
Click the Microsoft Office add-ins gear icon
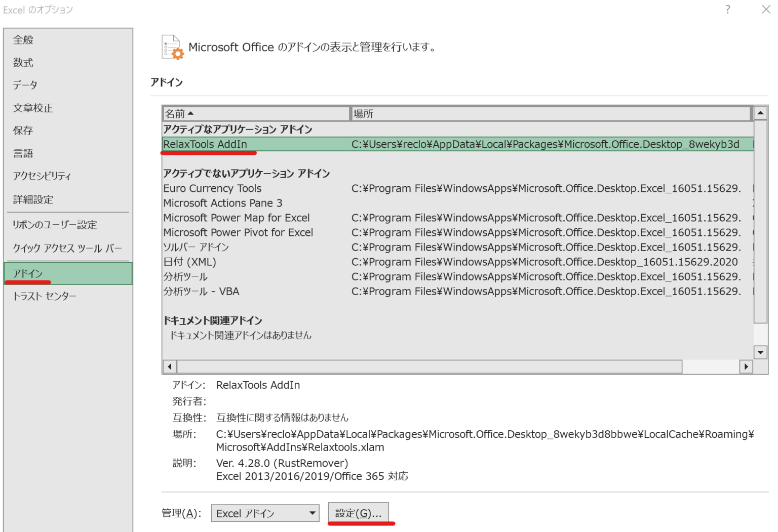(x=171, y=47)
